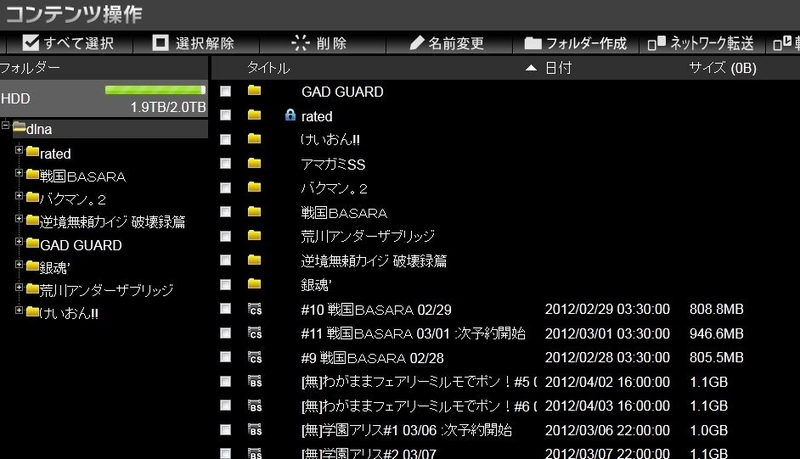Click the folder icon of GAD GUARD row

pos(254,91)
